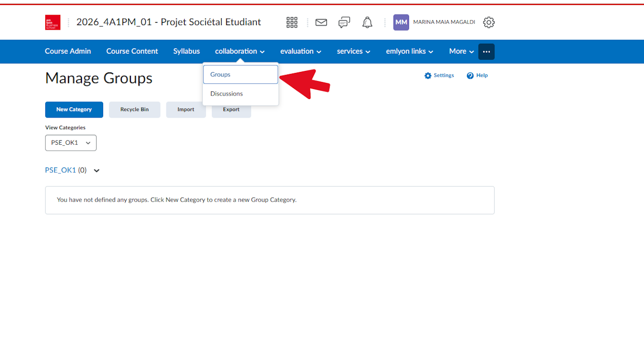Open the update alerts bell icon
The image size is (644, 355).
click(x=367, y=22)
